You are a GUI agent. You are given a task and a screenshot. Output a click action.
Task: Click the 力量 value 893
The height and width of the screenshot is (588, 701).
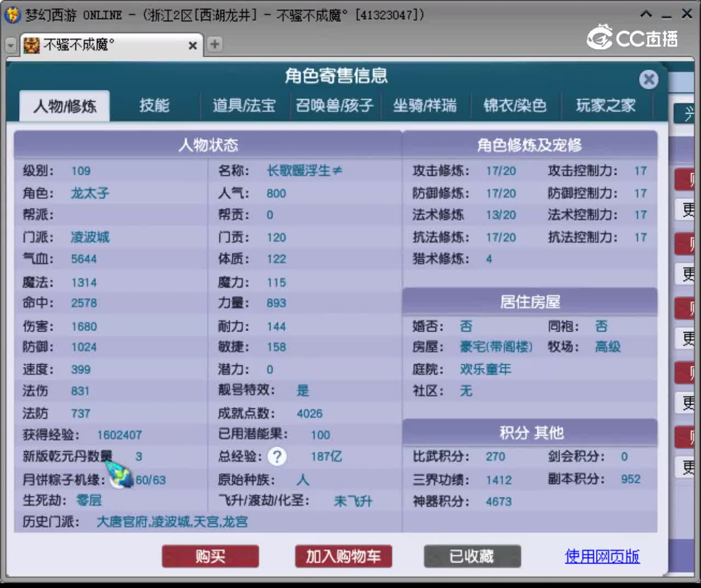tap(277, 303)
